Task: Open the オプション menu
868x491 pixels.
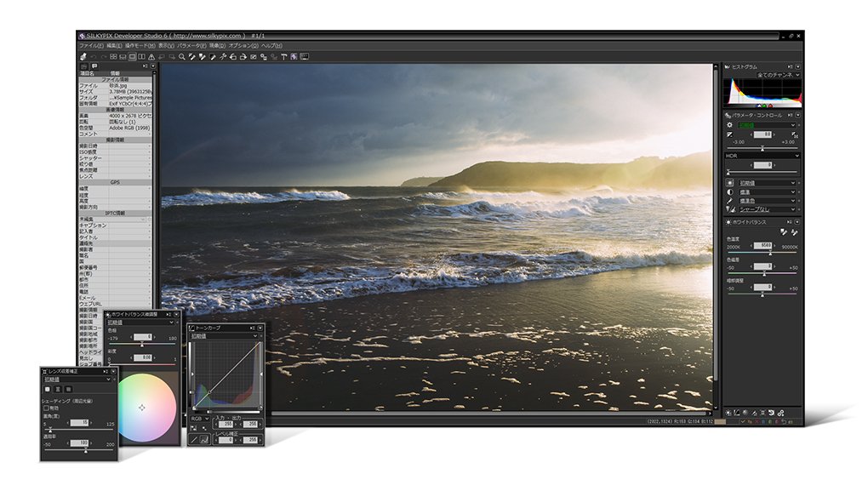Action: pos(243,46)
